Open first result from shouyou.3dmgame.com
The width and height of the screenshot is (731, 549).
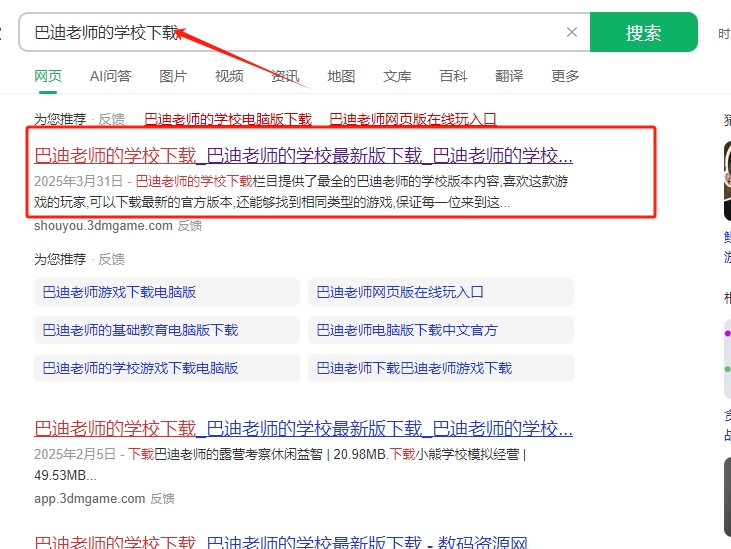tap(303, 155)
